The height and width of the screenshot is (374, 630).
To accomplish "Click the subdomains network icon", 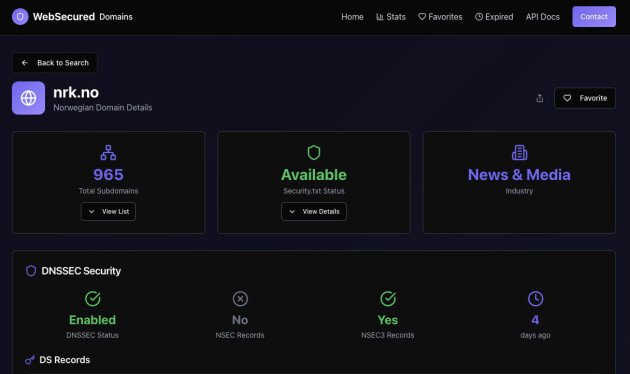I will [x=108, y=153].
